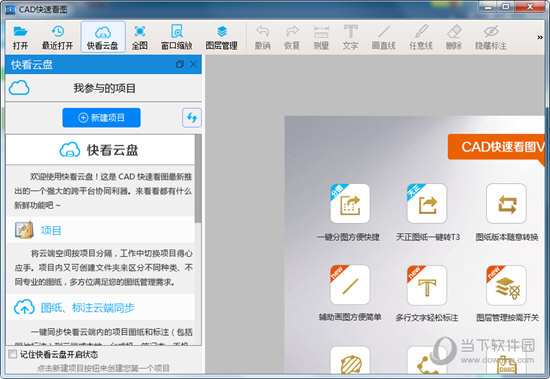Click the 项目 drawing icon
The height and width of the screenshot is (379, 550).
[24, 230]
